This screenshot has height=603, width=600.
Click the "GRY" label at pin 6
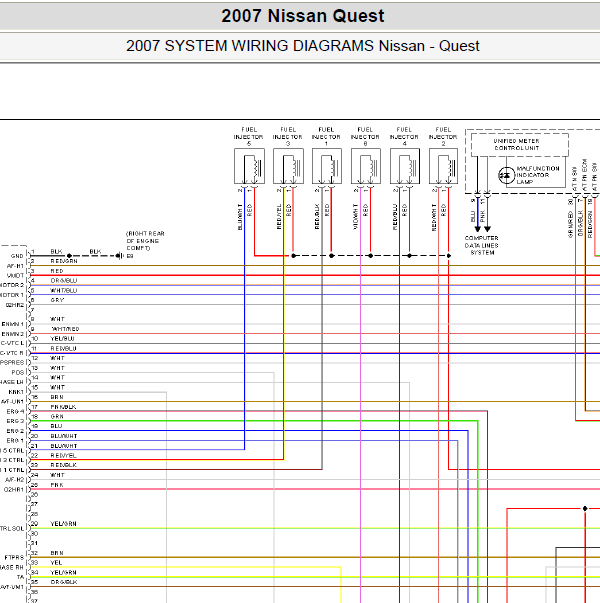tap(57, 300)
